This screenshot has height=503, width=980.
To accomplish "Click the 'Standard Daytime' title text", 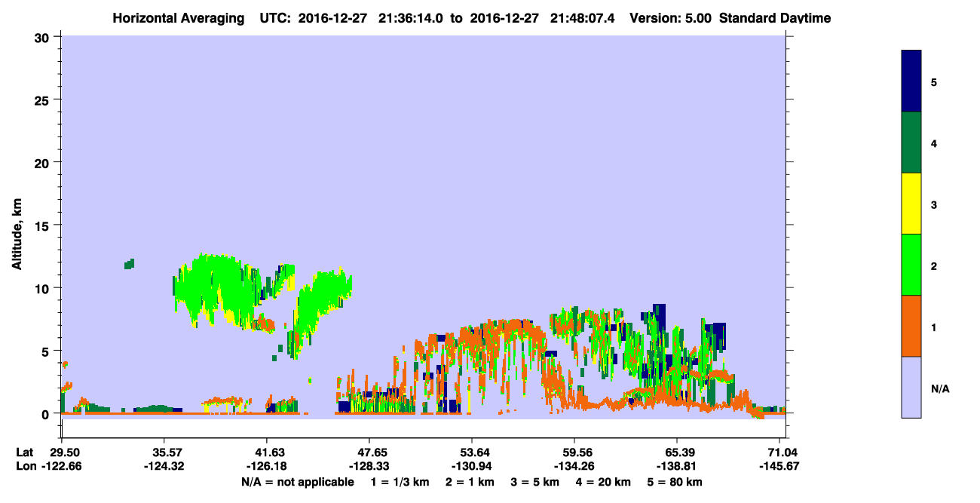I will click(775, 18).
